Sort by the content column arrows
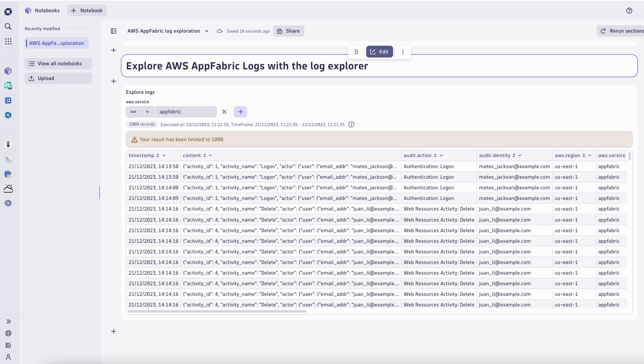The height and width of the screenshot is (364, 644). click(205, 155)
